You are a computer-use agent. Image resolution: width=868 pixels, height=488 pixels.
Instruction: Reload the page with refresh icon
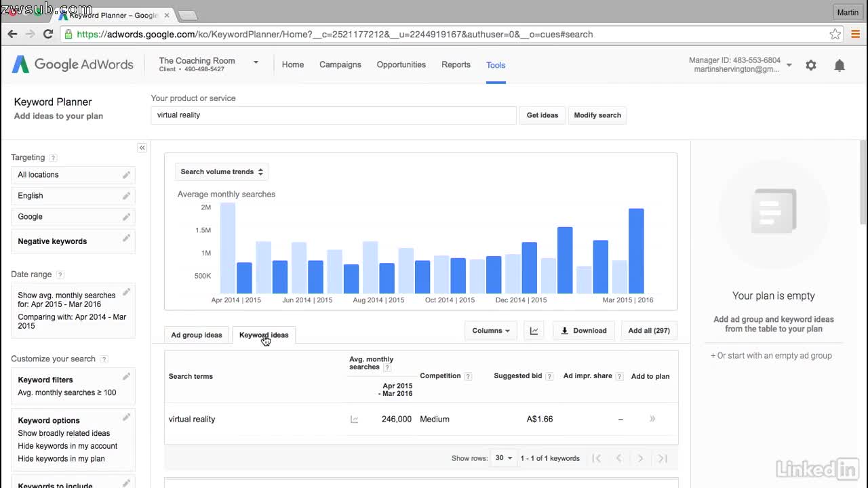(48, 34)
